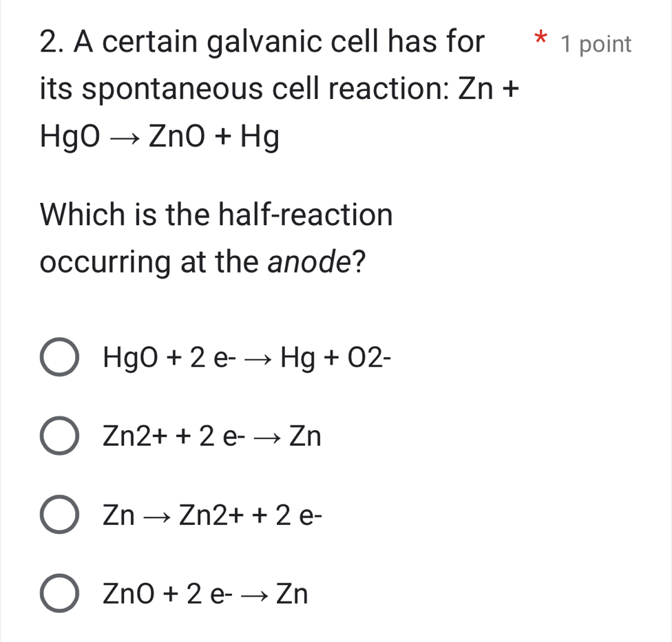The width and height of the screenshot is (672, 642).
Task: Click the line 'its spontaneous cell reaction: Zn +'
Action: click(x=279, y=91)
